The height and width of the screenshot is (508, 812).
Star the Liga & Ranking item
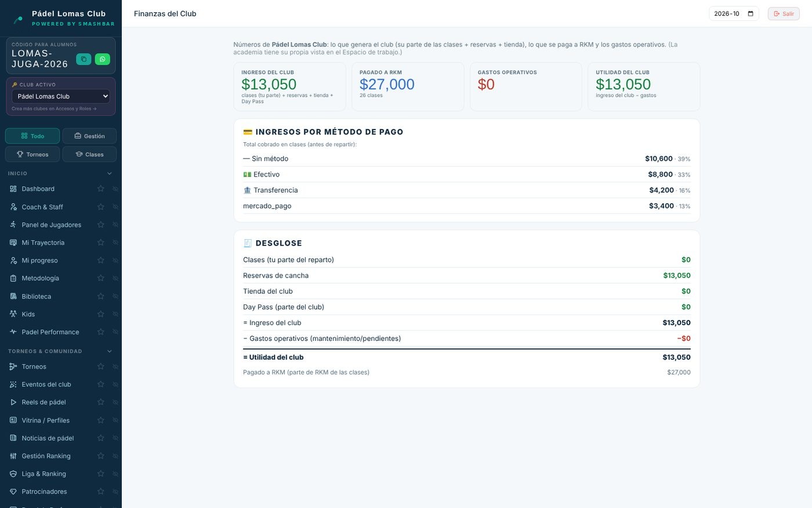[x=101, y=474]
